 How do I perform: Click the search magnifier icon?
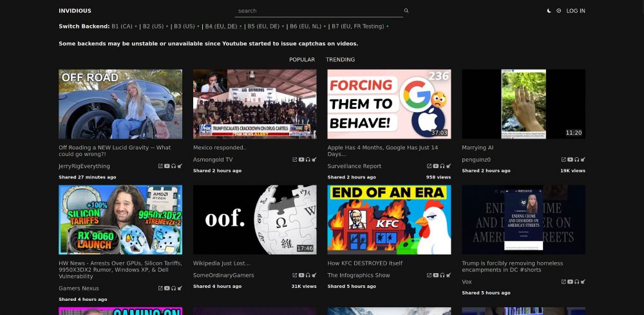(x=406, y=11)
